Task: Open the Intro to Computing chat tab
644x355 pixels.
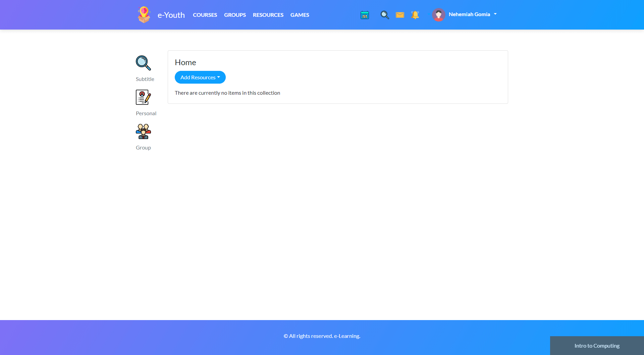Action: click(x=597, y=346)
